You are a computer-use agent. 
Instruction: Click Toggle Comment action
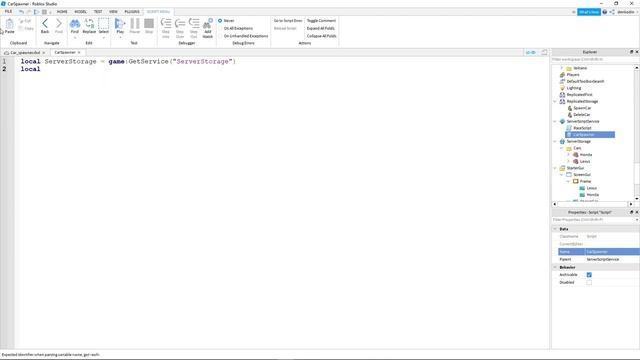321,21
